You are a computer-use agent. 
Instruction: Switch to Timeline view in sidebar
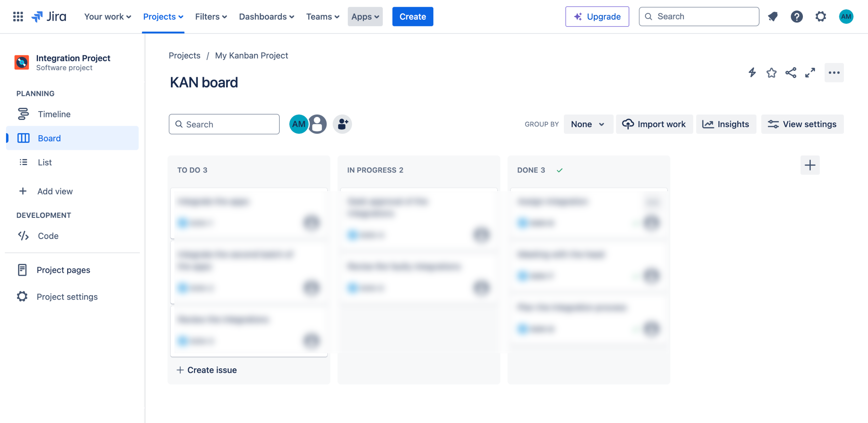tap(54, 114)
